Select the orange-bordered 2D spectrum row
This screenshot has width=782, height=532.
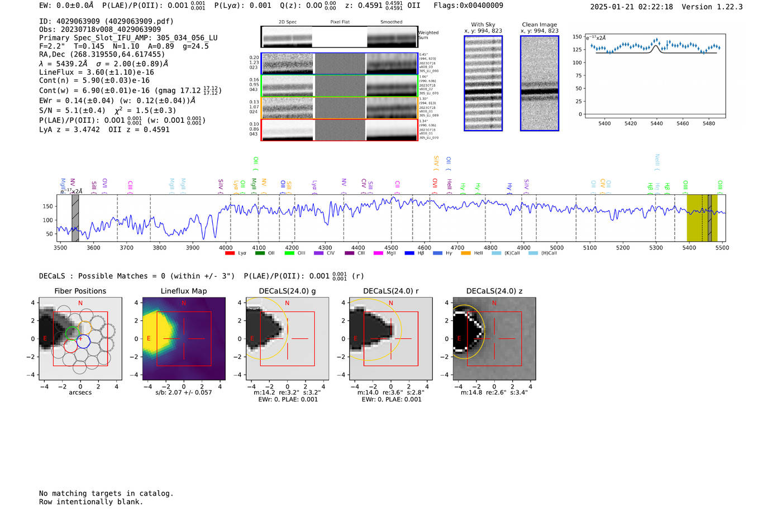coord(340,108)
